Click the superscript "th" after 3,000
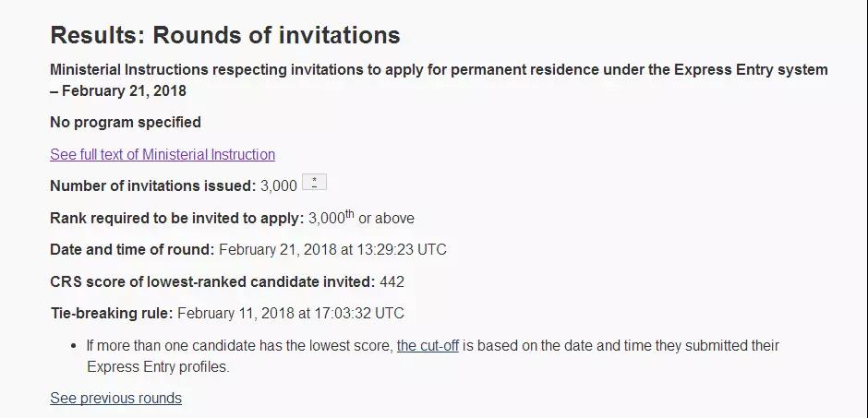This screenshot has width=868, height=418. click(x=350, y=214)
